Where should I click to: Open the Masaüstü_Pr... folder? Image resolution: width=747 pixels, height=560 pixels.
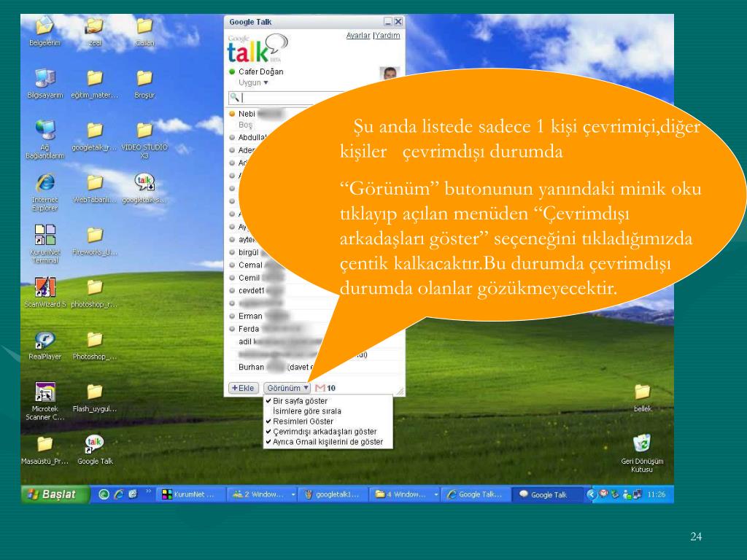click(x=44, y=450)
